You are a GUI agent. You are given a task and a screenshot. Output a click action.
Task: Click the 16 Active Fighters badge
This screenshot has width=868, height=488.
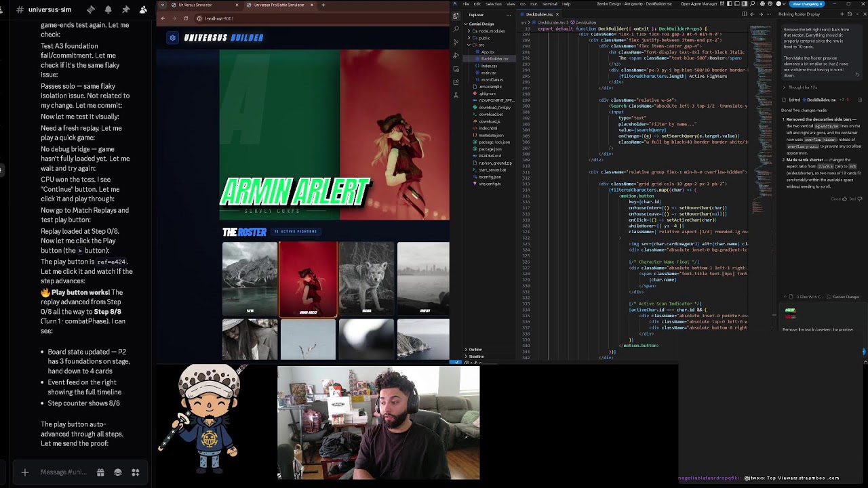pyautogui.click(x=296, y=232)
